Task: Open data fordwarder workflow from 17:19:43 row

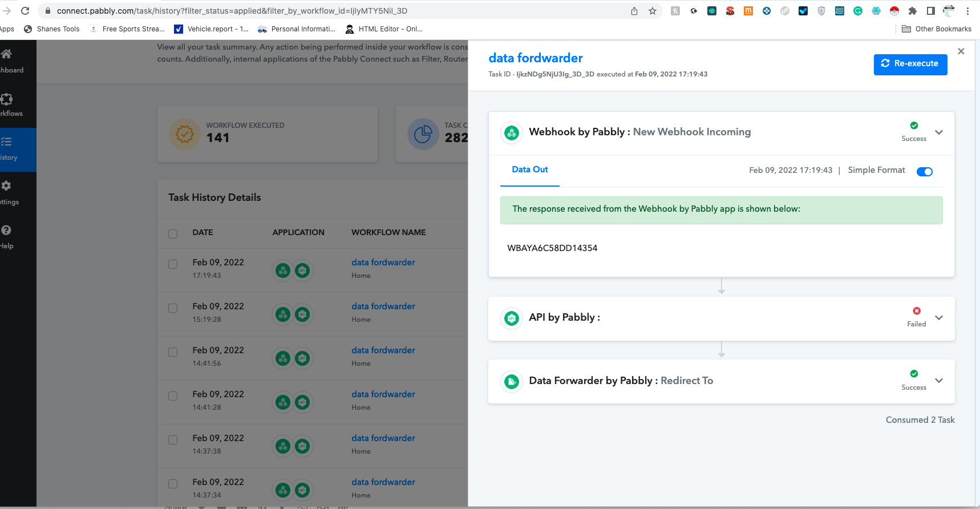Action: pyautogui.click(x=383, y=262)
